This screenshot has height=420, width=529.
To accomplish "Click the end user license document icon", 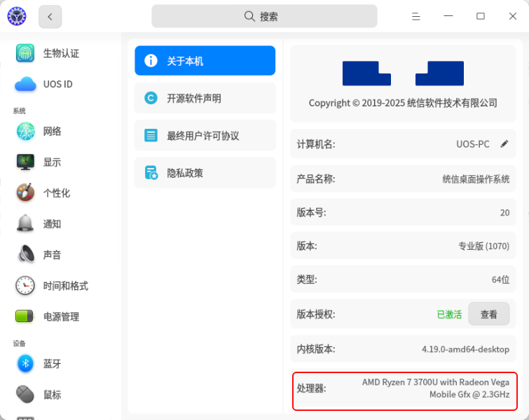I will click(x=151, y=136).
